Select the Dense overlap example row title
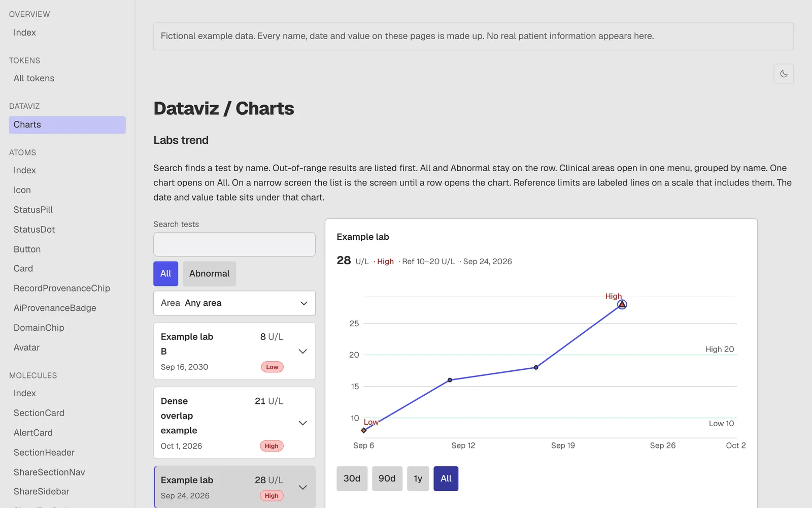 (x=179, y=416)
